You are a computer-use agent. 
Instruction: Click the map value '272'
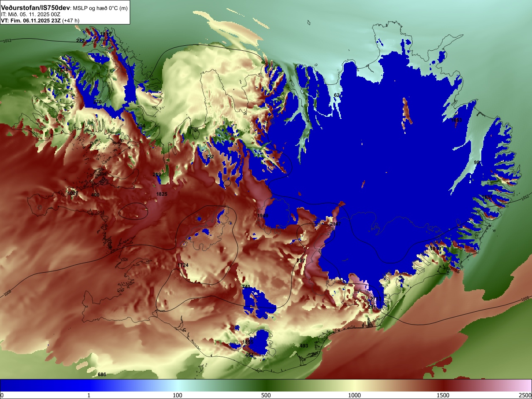tap(80, 40)
